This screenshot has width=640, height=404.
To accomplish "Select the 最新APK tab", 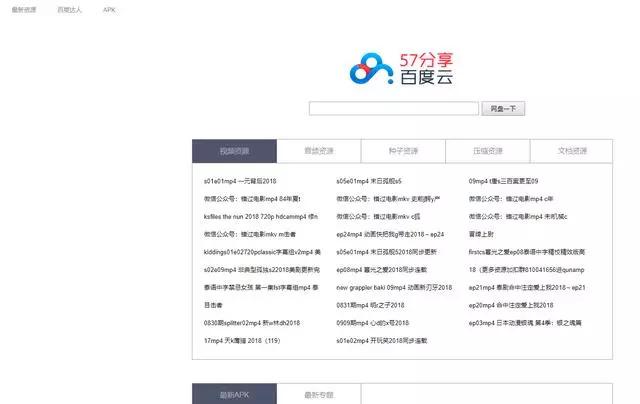I will tap(234, 395).
